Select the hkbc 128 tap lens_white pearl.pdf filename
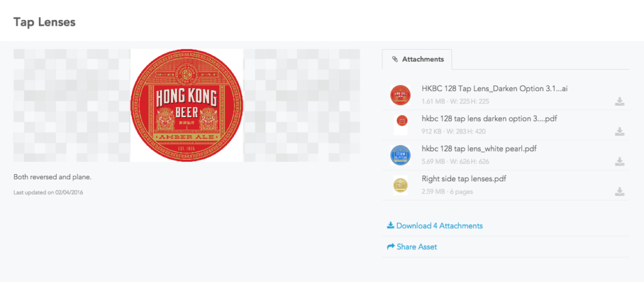 pos(479,149)
